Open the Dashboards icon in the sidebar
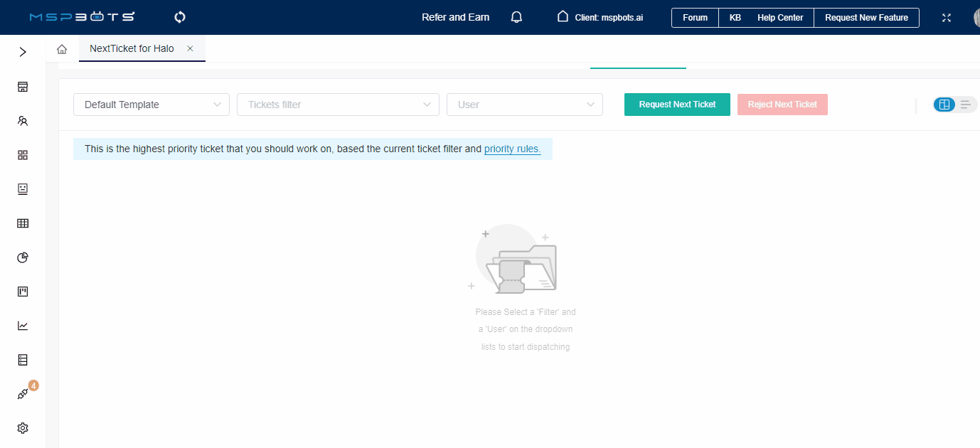980x448 pixels. click(x=22, y=86)
